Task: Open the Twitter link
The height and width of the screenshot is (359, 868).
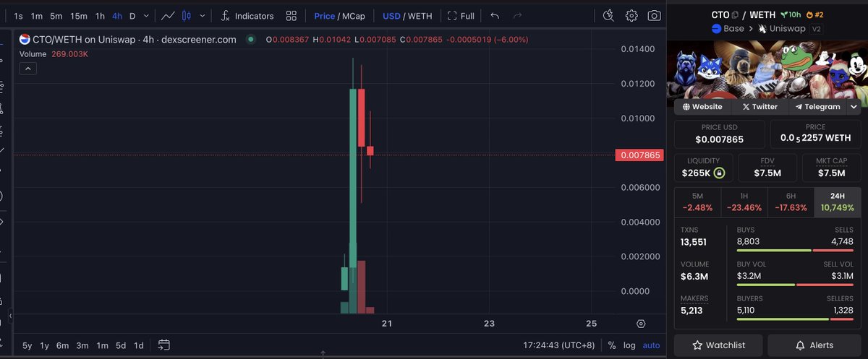Action: point(759,107)
